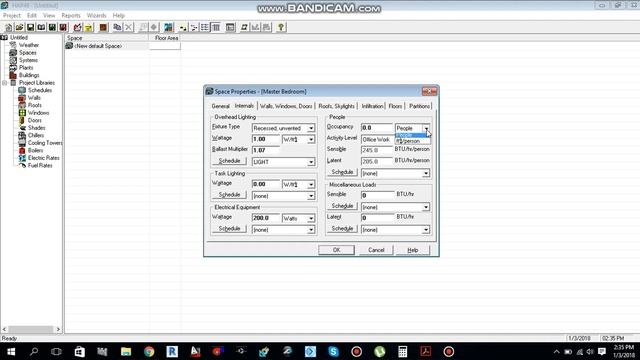This screenshot has height=360, width=640.
Task: Click the New project toolbar icon
Action: pos(8,27)
